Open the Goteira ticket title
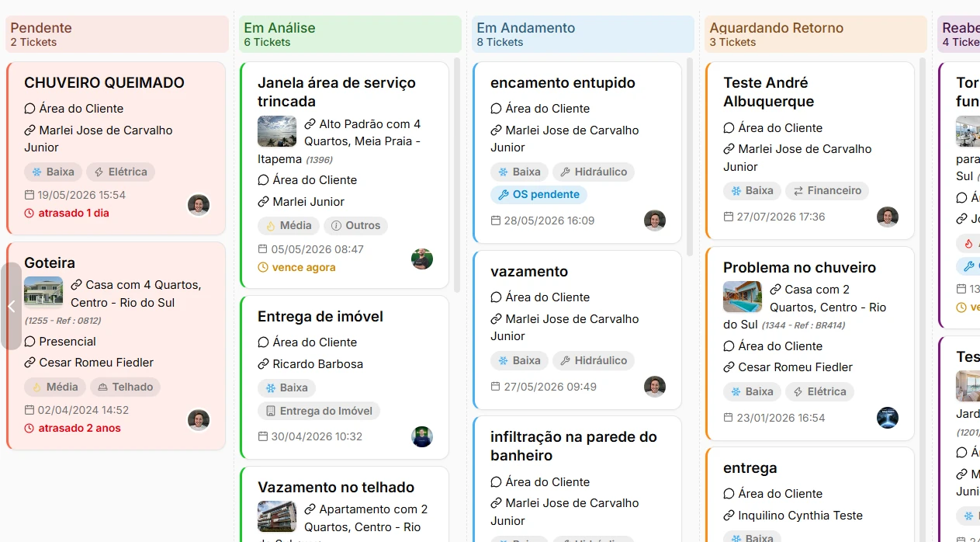 click(50, 262)
